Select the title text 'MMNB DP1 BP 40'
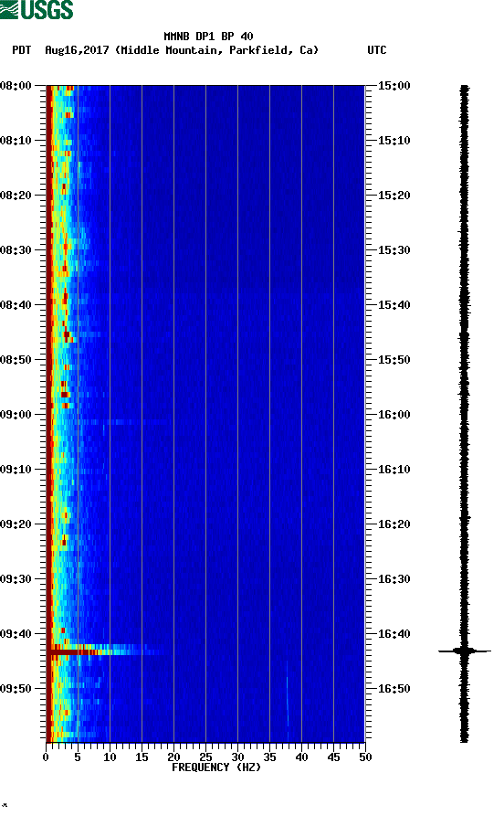Viewport: 504px width, 815px height. [x=208, y=37]
